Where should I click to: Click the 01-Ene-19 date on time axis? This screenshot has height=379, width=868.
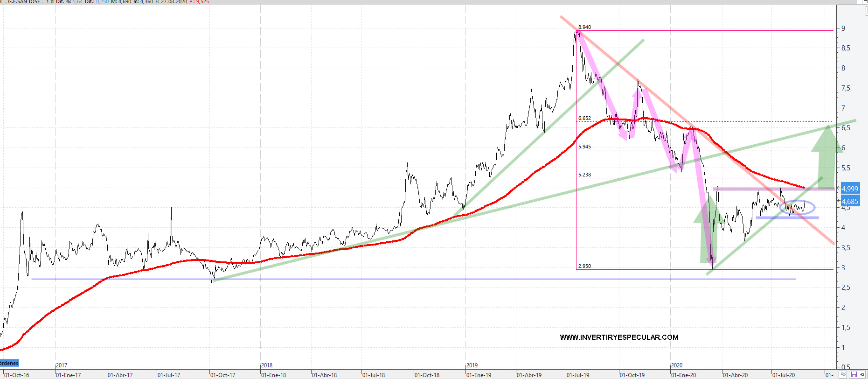point(479,375)
